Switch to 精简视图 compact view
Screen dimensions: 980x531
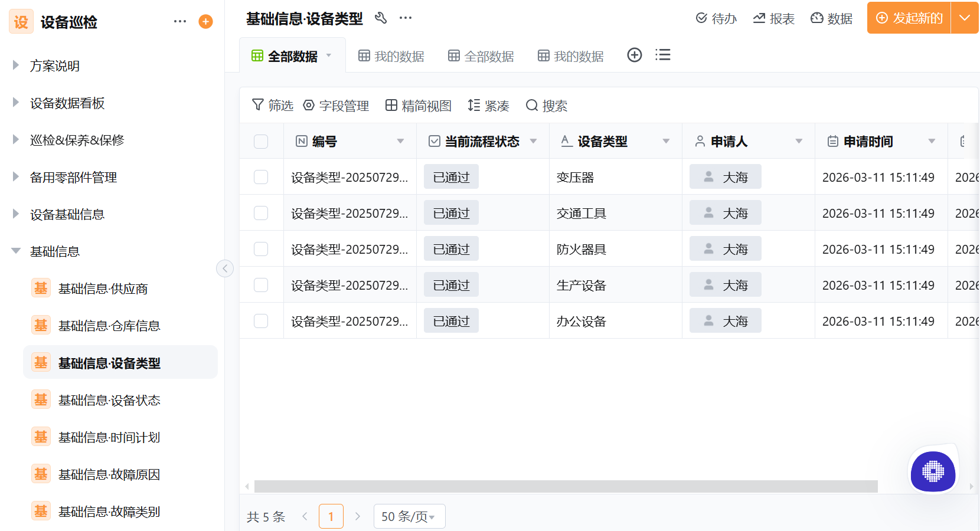click(x=417, y=105)
